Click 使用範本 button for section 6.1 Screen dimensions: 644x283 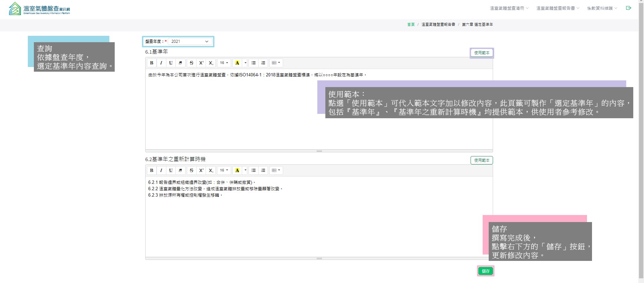[x=482, y=53]
